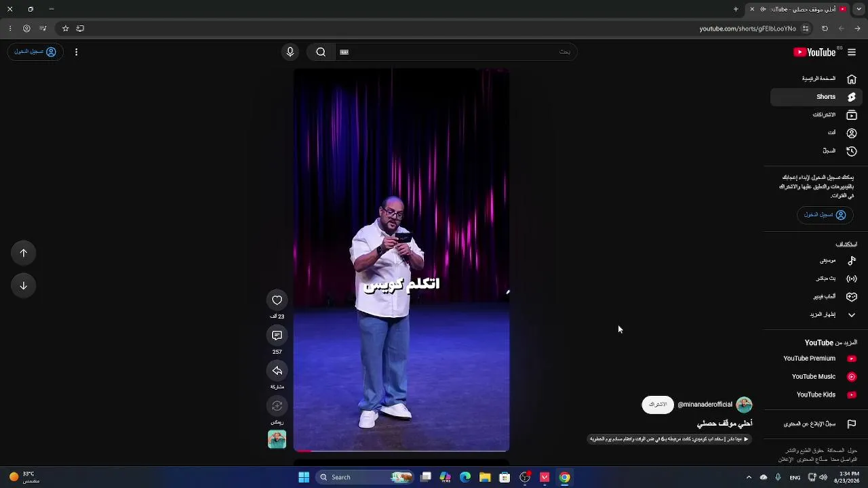Open the Home page in the sidebar

815,79
